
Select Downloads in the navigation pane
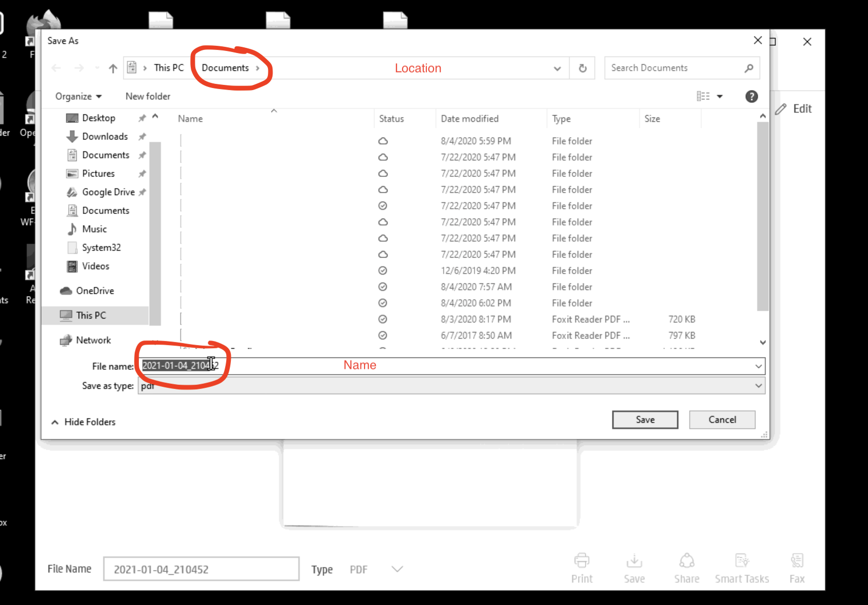click(x=105, y=136)
